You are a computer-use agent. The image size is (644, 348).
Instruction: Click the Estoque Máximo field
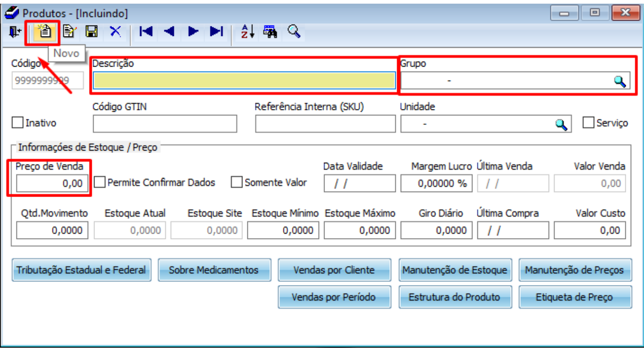(360, 230)
